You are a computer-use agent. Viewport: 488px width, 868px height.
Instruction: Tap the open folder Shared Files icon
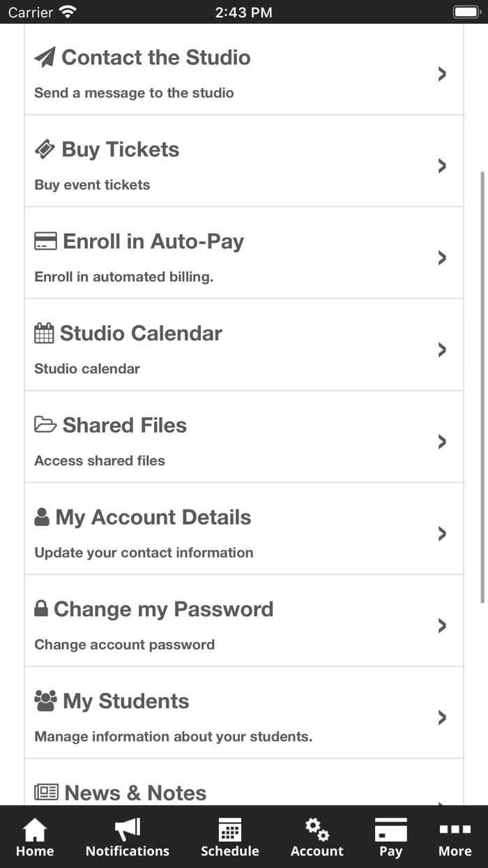coord(45,425)
